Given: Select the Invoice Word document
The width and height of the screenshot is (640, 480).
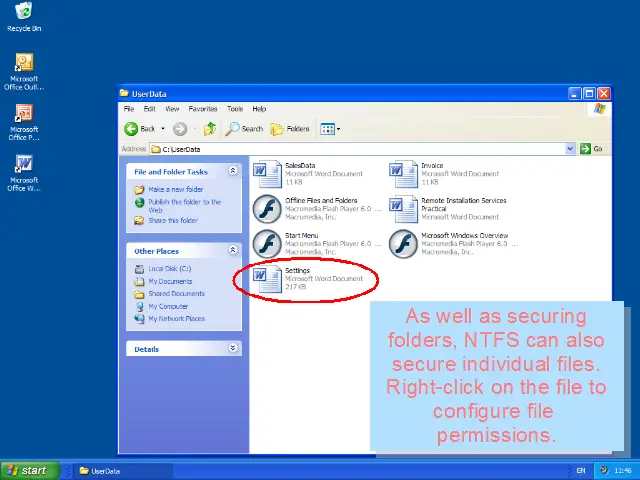Looking at the screenshot, I should click(x=403, y=175).
